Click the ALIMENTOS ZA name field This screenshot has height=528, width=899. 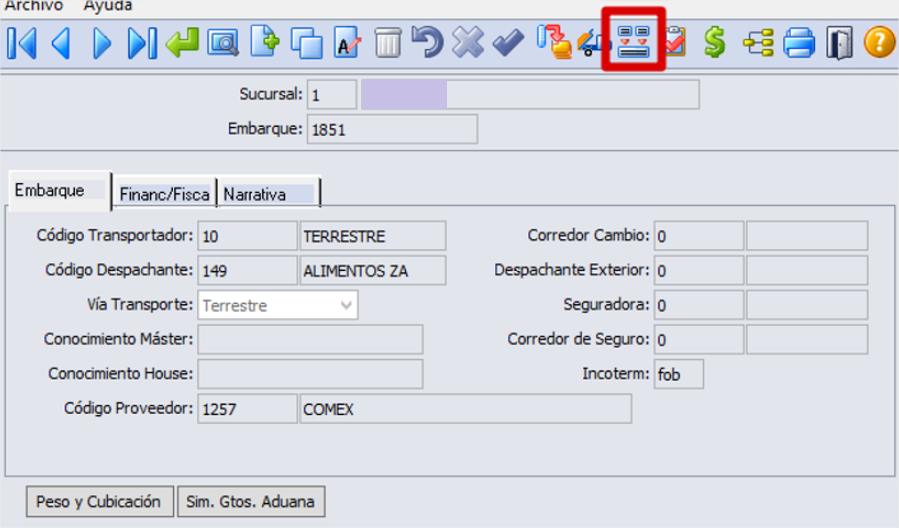[372, 270]
